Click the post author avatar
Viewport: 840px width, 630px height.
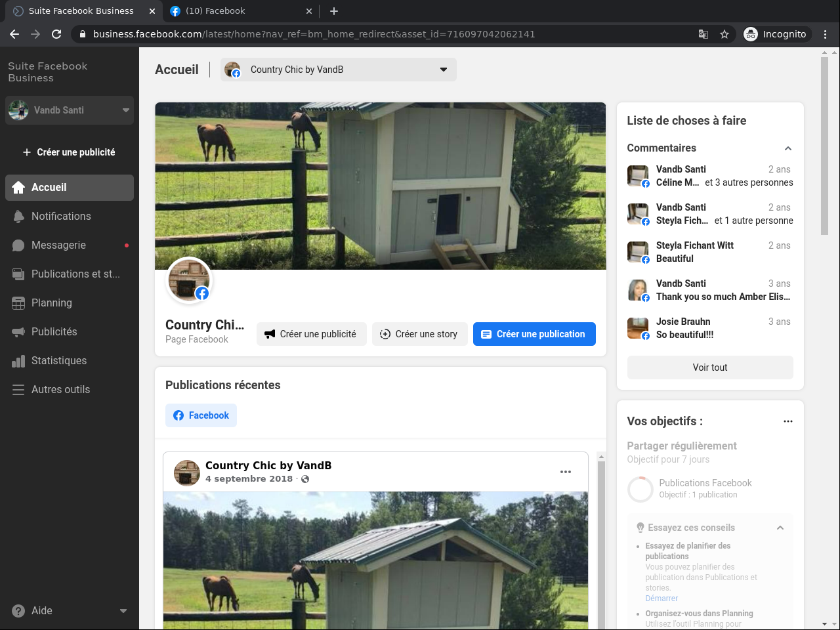point(187,472)
